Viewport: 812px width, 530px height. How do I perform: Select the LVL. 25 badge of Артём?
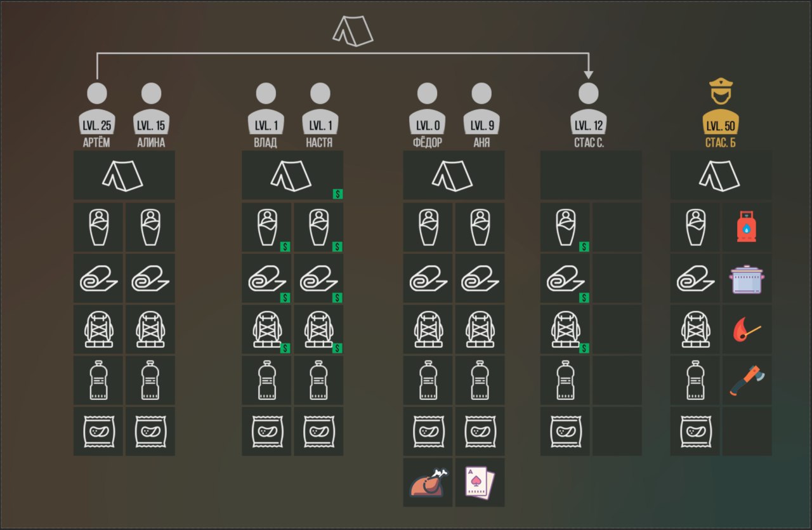coord(97,125)
